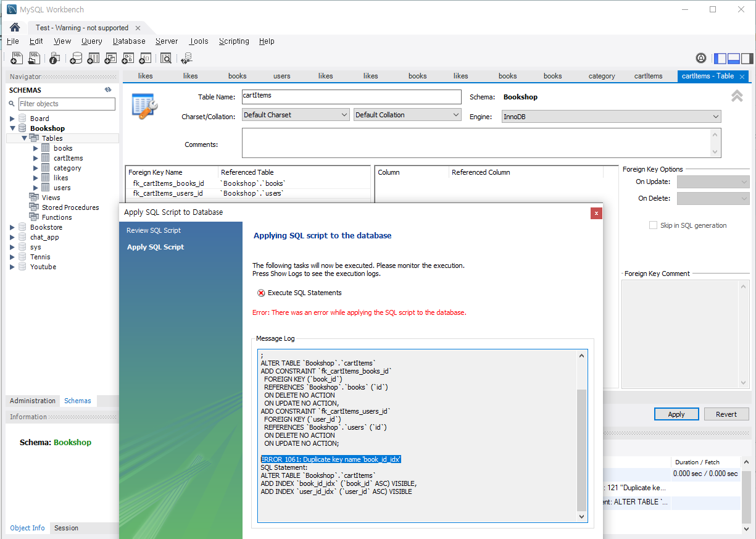
Task: Go to the home screen icon
Action: pos(15,28)
